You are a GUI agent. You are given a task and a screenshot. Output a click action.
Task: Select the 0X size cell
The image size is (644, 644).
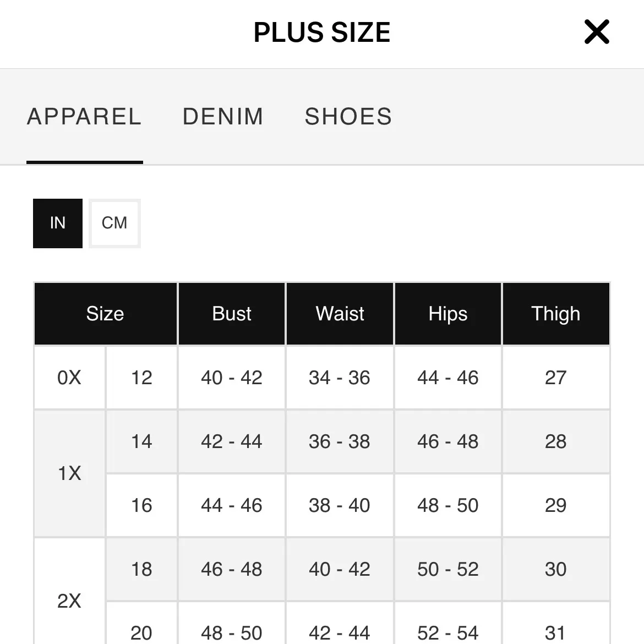pyautogui.click(x=69, y=378)
